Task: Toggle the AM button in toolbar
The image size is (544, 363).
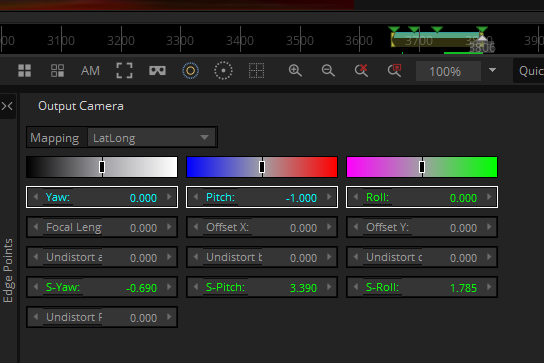Action: point(90,71)
